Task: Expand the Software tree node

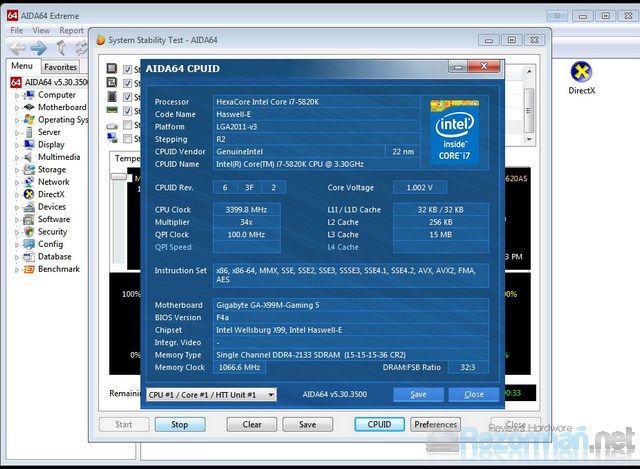Action: pyautogui.click(x=17, y=220)
